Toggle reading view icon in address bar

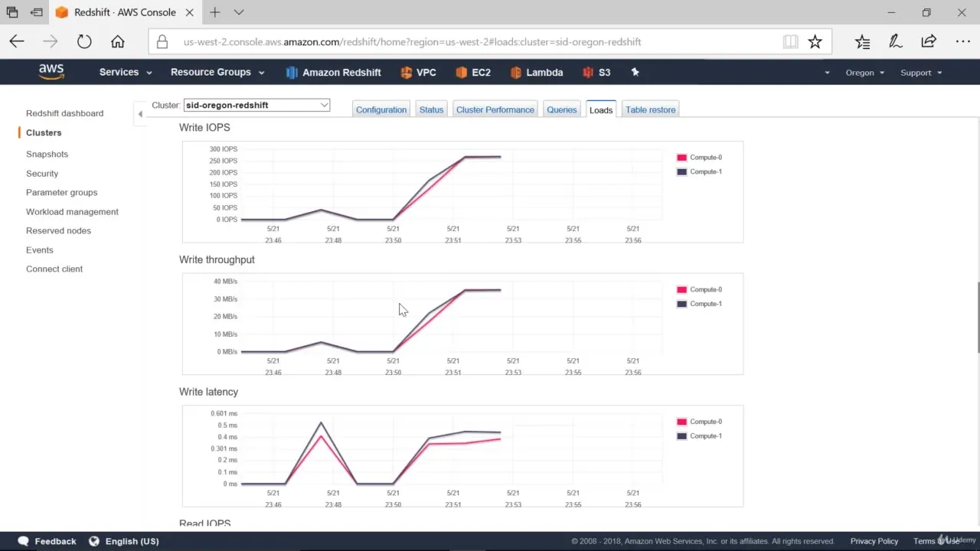[790, 42]
